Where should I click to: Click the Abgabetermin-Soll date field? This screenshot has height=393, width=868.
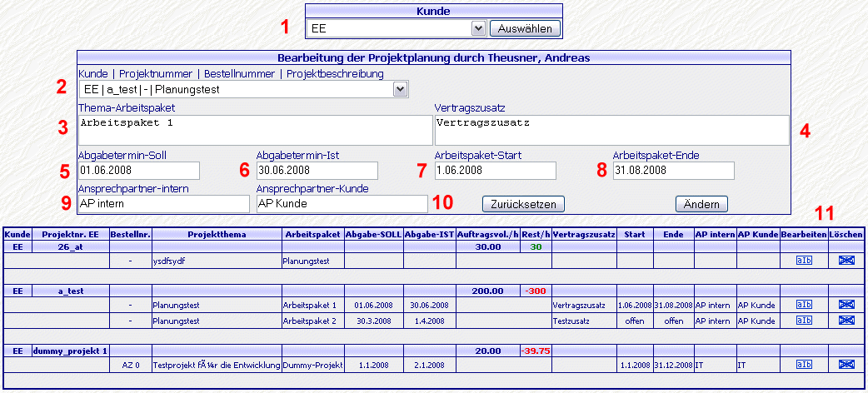139,171
